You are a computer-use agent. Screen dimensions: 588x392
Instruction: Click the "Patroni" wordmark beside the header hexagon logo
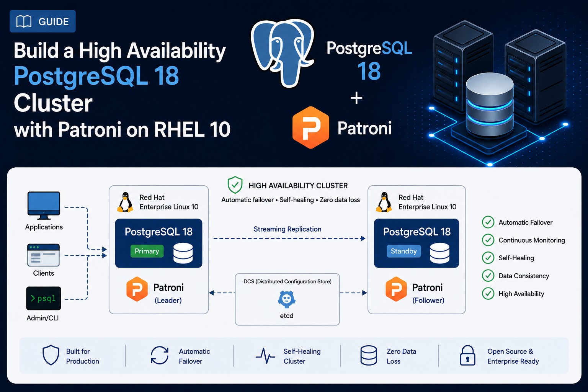(x=364, y=128)
